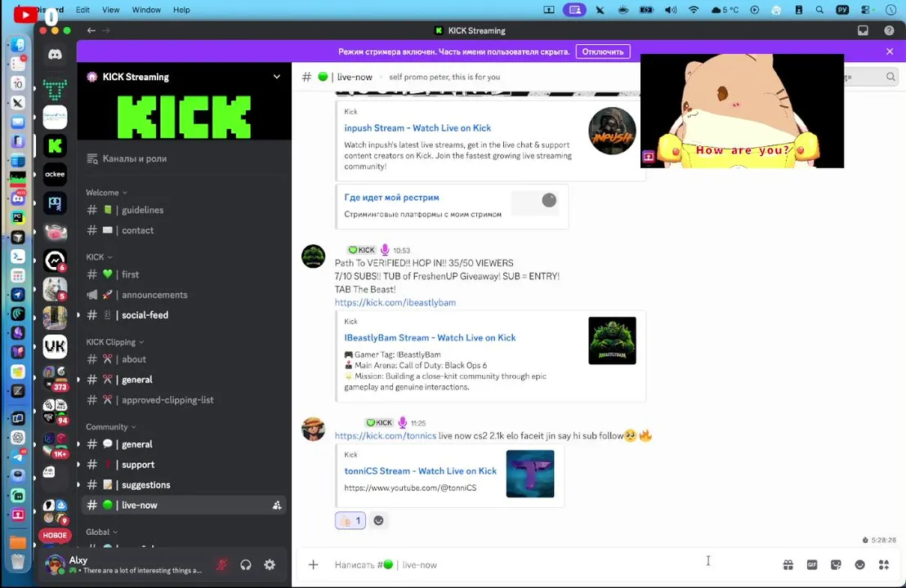Open link inpush Stream - Watch Live on Kick
906x588 pixels.
coord(417,128)
